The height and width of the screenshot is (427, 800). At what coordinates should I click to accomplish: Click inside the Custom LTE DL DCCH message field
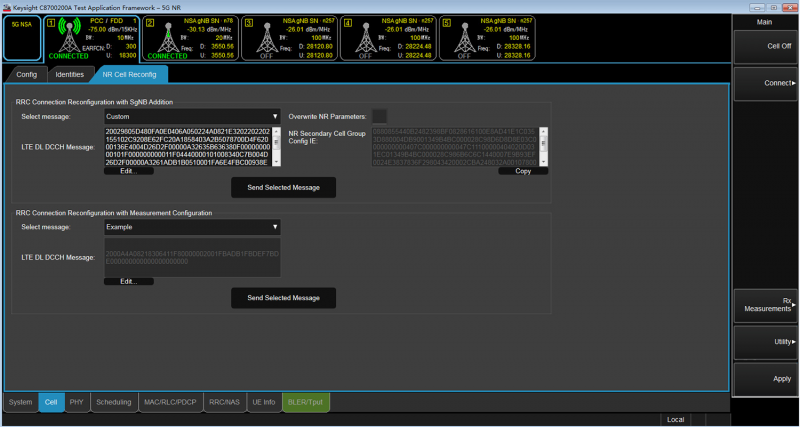185,146
